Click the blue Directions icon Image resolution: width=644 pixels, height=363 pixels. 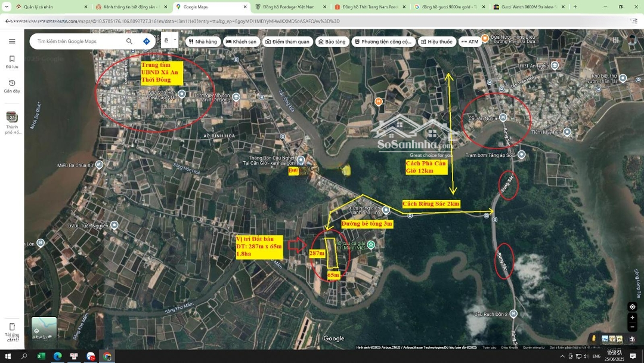coord(147,41)
